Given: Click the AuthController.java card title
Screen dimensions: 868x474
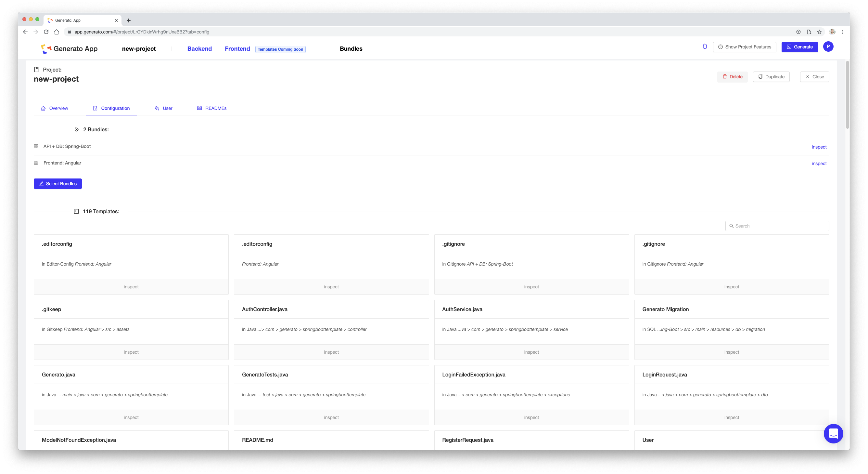Looking at the screenshot, I should tap(264, 309).
